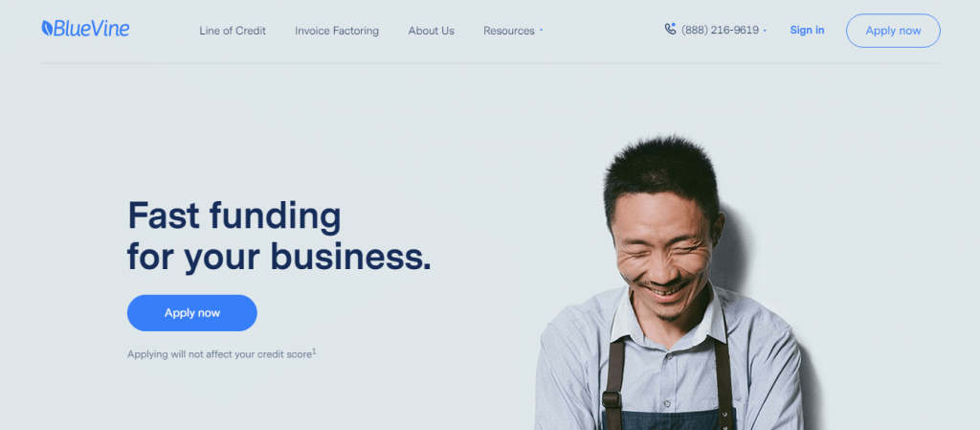
Task: Select the Resources menu label
Action: 509,31
